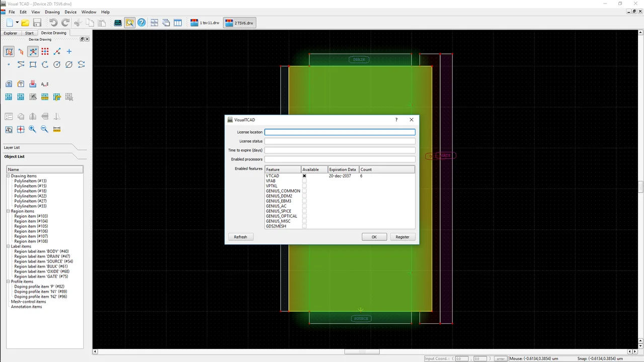Select Region label item 'GATE' (#75)

click(x=41, y=277)
